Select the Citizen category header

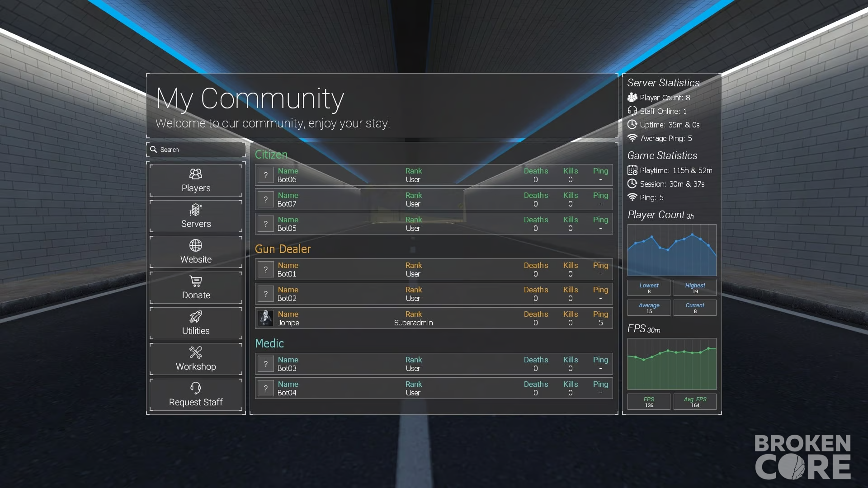click(x=271, y=155)
